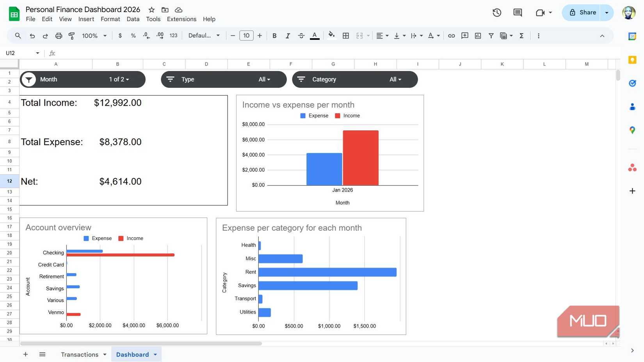Click the print icon

pos(59,36)
